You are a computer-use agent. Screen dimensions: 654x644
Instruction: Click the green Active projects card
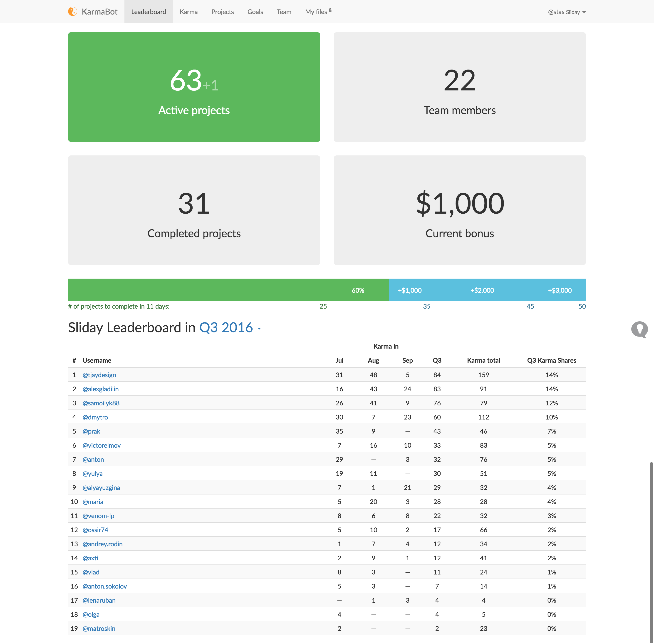click(194, 87)
